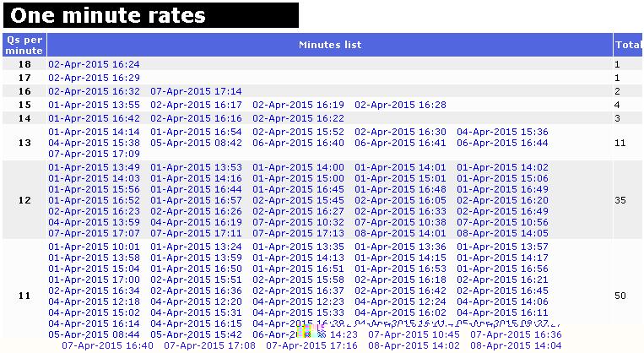Viewport: 644px width, 353px height.
Task: Open the 04-Apr-2015 12:18 minute link
Action: 94,301
